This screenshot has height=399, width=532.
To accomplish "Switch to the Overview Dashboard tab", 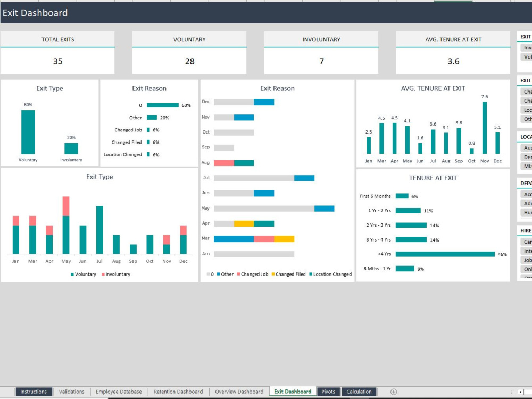I will pos(239,392).
